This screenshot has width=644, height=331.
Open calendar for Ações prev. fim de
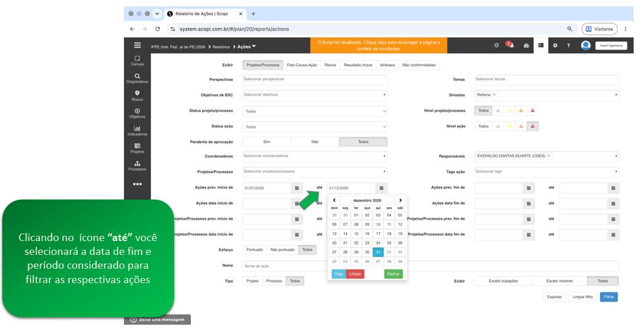click(x=529, y=188)
